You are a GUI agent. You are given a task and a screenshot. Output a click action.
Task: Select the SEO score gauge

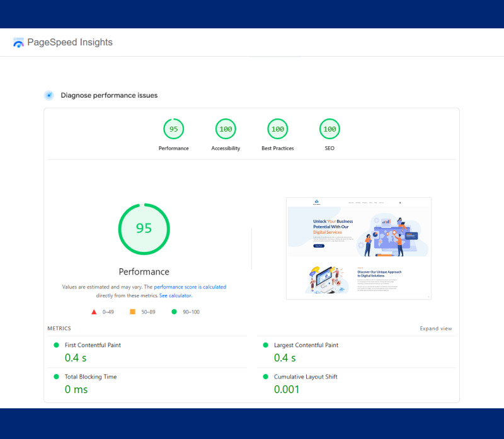329,130
